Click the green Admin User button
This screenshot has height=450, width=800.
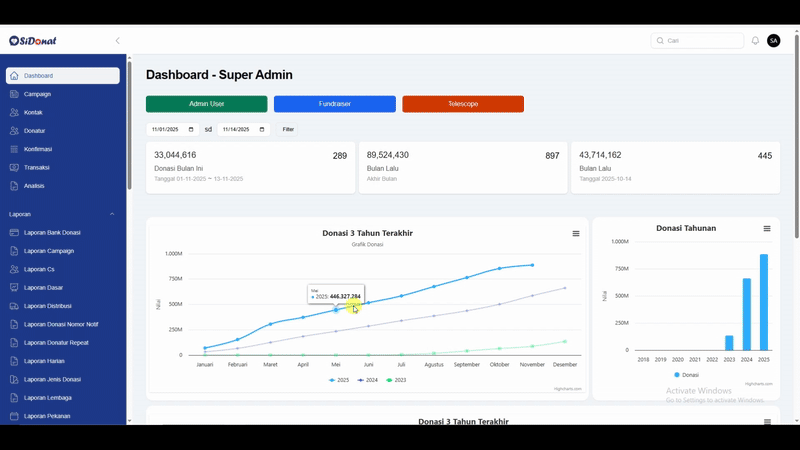click(207, 104)
